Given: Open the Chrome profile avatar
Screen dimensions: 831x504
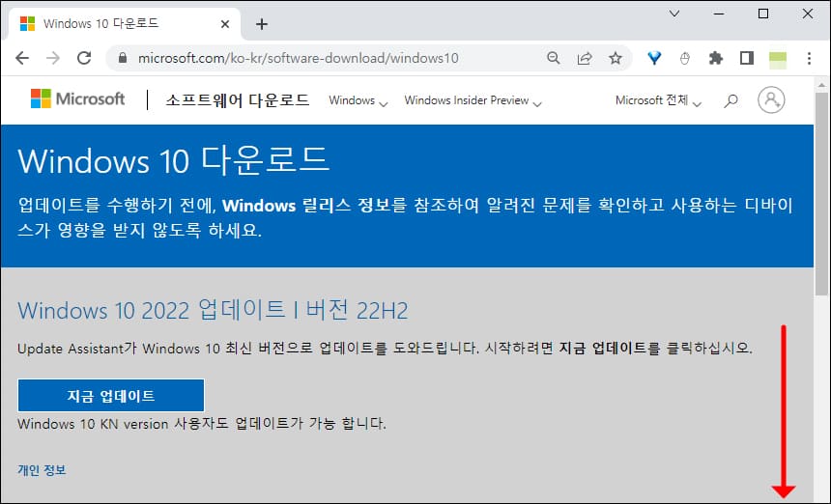Looking at the screenshot, I should 778,59.
